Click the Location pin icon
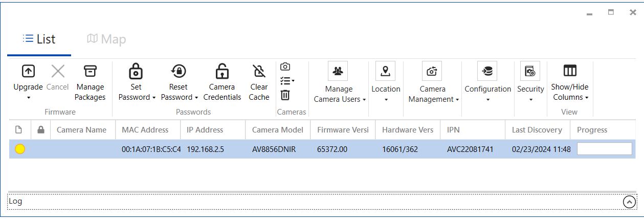 click(385, 71)
